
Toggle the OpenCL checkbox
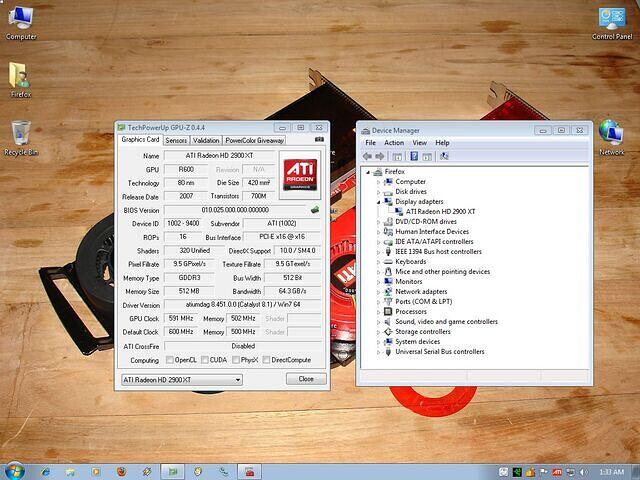click(169, 360)
